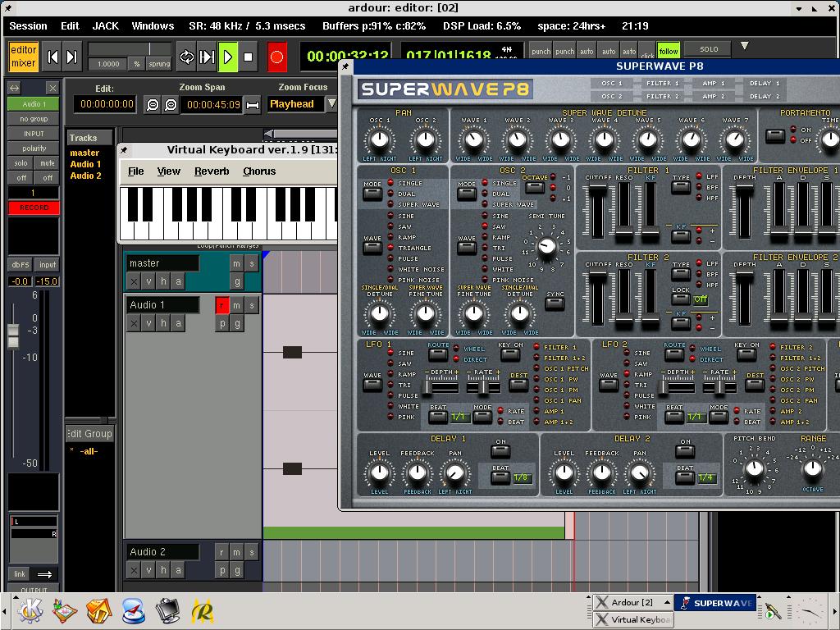Image resolution: width=840 pixels, height=630 pixels.
Task: Open the Reverb menu in Virtual Keyboard
Action: pyautogui.click(x=212, y=171)
